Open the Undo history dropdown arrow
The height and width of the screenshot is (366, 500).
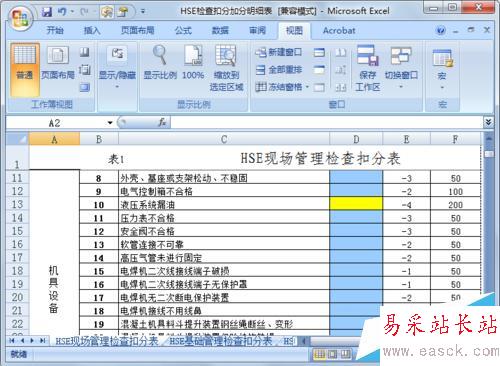(x=71, y=12)
